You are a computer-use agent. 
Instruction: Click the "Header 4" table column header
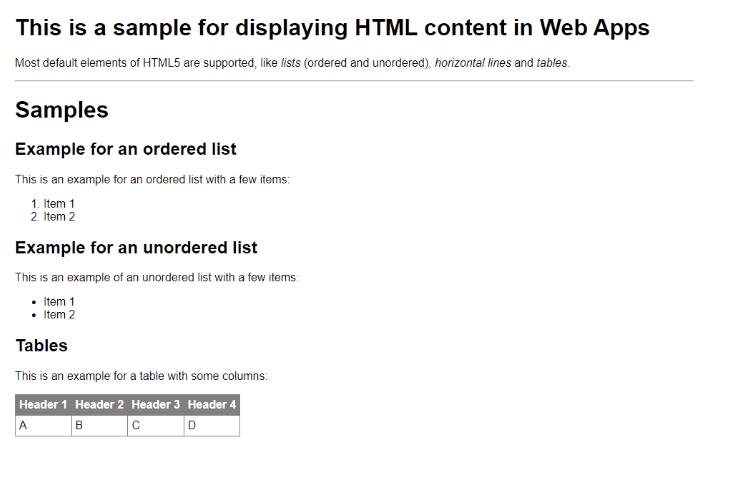click(x=212, y=405)
